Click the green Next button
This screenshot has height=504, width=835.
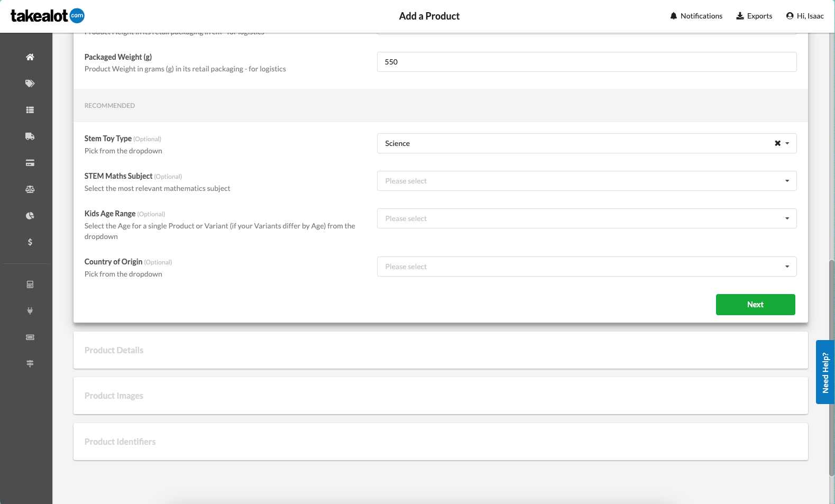755,305
